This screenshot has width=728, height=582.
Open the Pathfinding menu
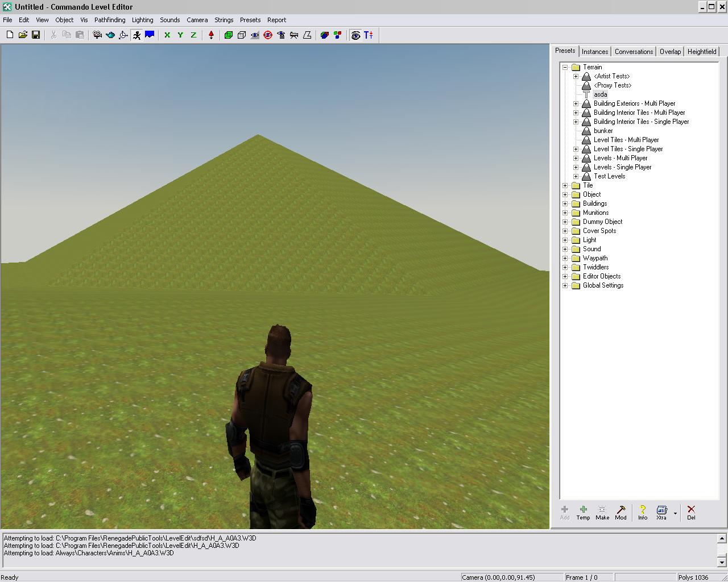point(110,20)
